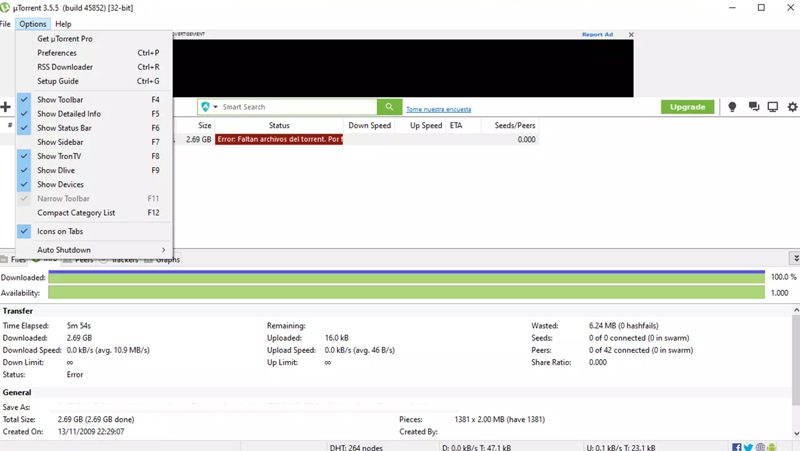Expand the Auto Shutdown submenu
The height and width of the screenshot is (451, 800).
click(95, 250)
